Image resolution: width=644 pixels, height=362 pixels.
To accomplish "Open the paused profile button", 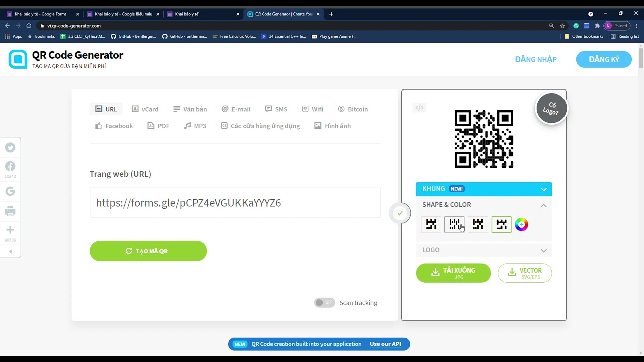I will click(x=617, y=26).
